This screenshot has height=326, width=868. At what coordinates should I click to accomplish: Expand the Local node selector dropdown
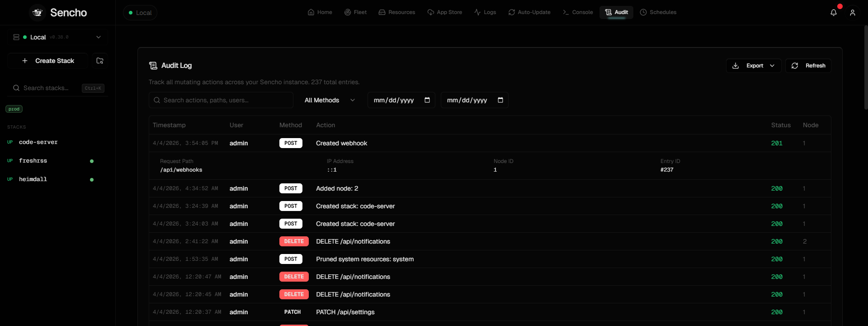57,37
